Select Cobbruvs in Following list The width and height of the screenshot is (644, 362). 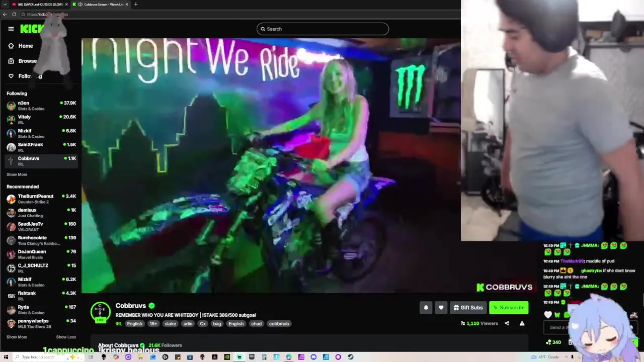41,161
